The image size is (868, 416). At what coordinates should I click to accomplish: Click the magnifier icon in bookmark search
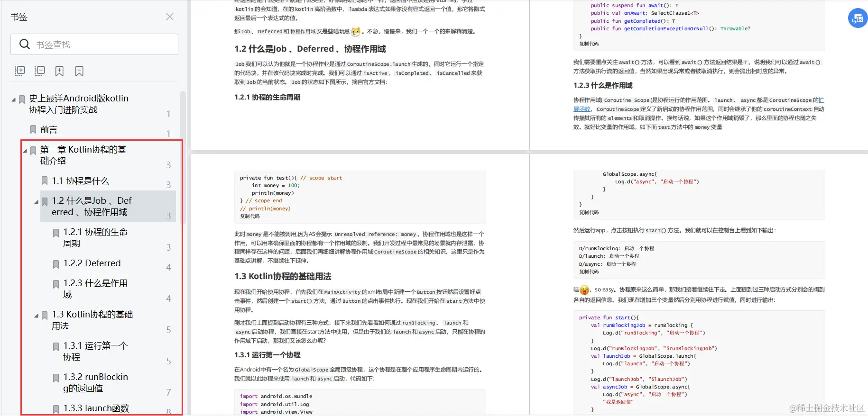(x=25, y=44)
